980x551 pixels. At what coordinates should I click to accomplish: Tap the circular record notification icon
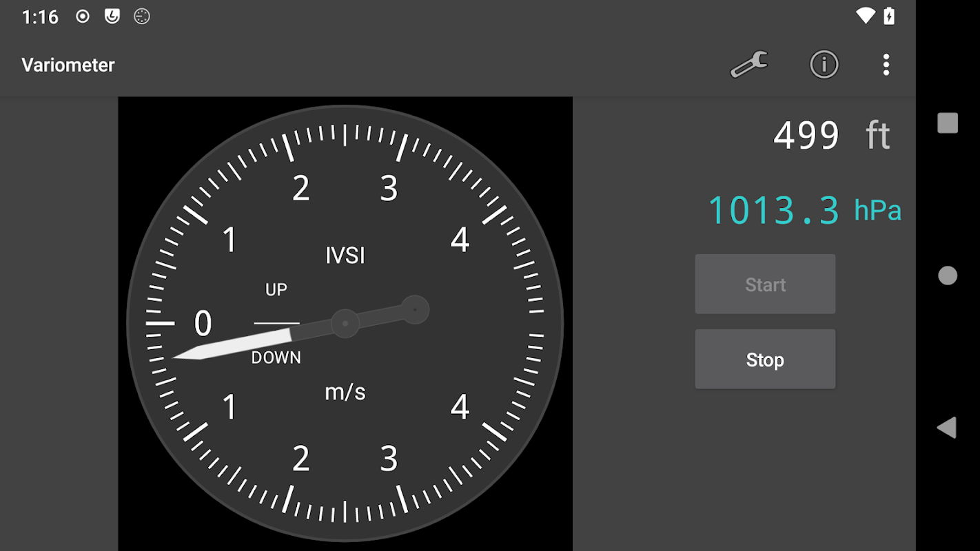83,17
